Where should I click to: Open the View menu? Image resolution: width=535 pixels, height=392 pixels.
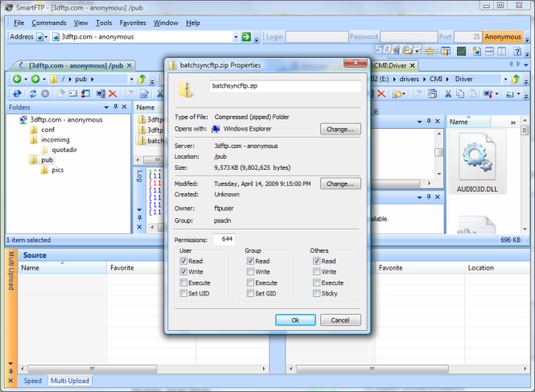[x=81, y=23]
